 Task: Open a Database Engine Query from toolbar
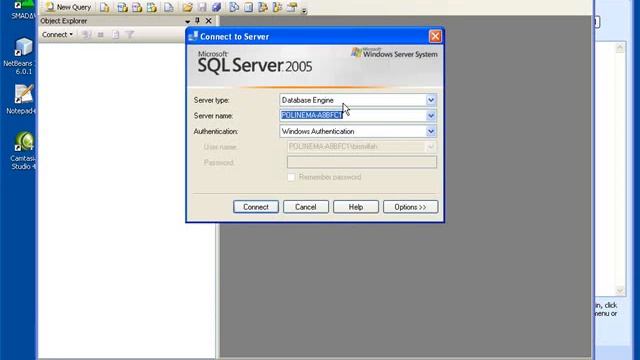[x=104, y=7]
